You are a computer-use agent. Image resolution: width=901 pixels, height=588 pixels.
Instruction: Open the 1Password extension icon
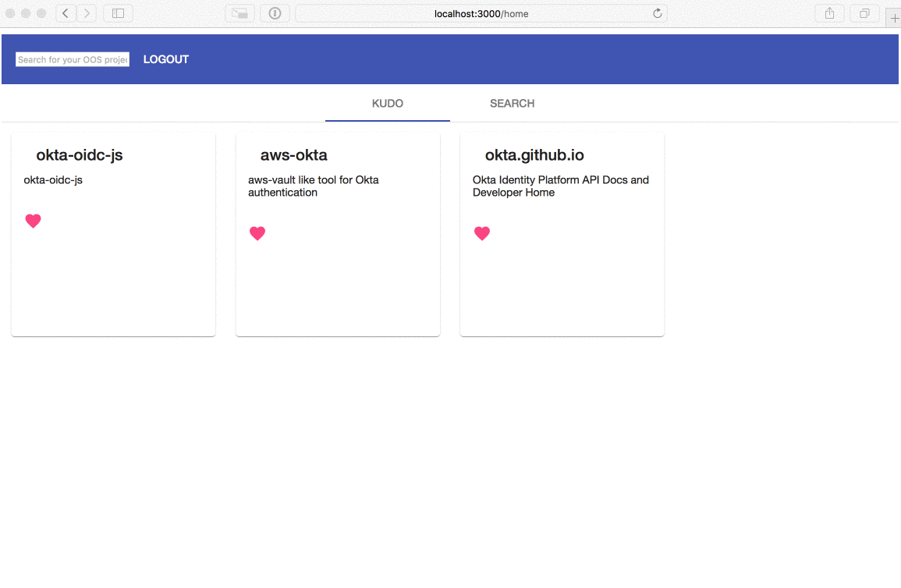(x=275, y=13)
